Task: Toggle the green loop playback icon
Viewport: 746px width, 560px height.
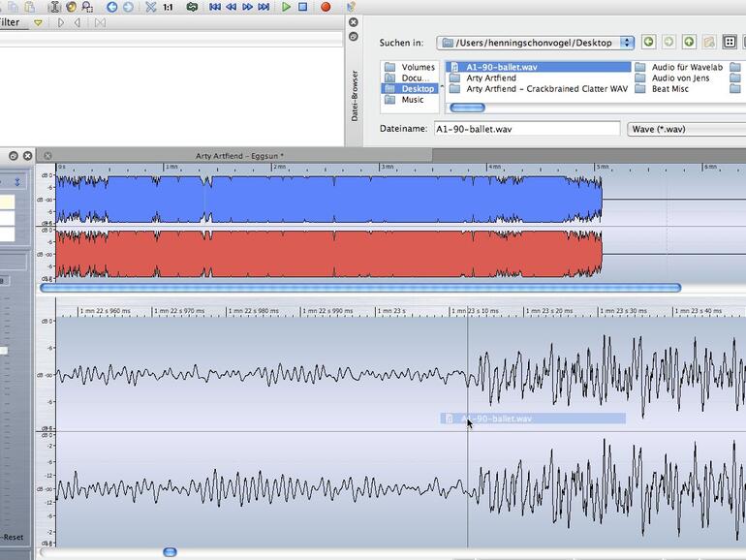Action: coord(192,7)
